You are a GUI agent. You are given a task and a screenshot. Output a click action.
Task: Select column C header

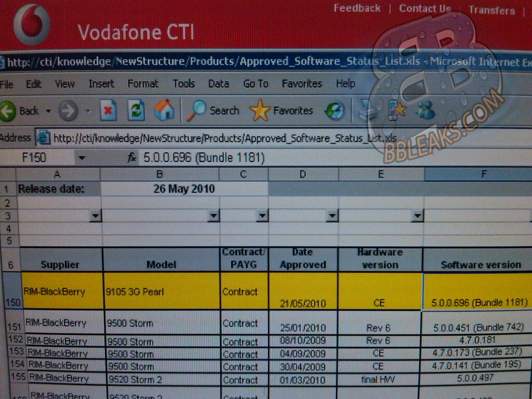(243, 175)
